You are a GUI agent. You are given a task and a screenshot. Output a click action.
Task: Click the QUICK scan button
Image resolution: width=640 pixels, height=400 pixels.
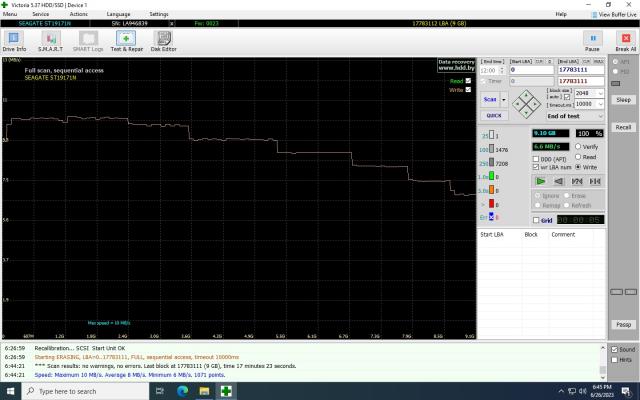click(493, 115)
